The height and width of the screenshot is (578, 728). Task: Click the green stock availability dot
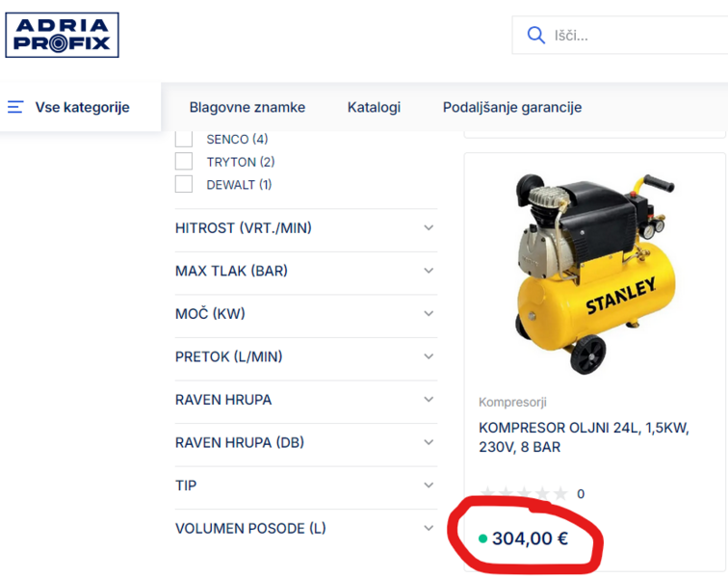[x=482, y=539]
